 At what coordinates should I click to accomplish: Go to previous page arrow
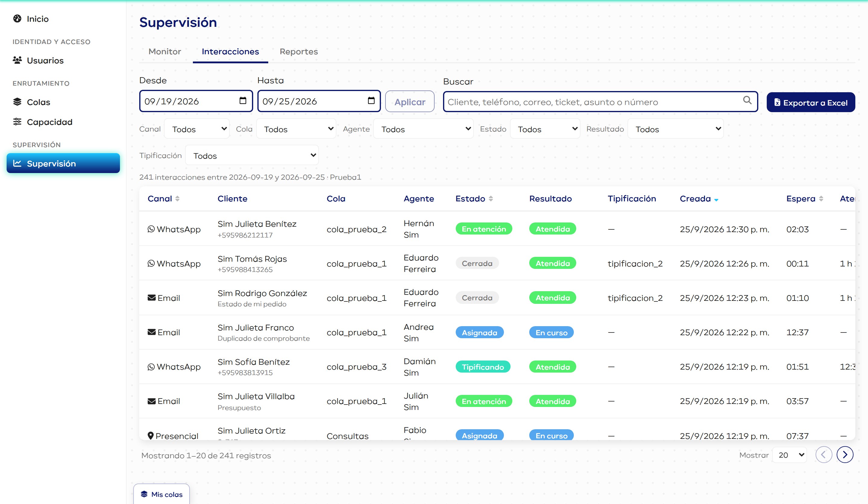824,455
